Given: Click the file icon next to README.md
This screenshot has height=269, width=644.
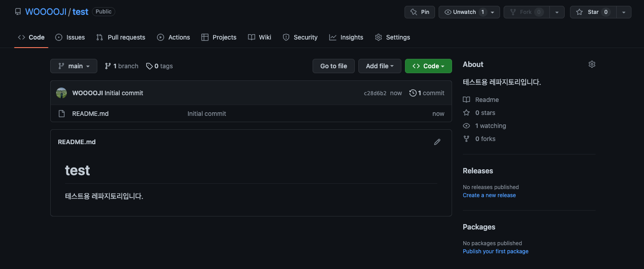Looking at the screenshot, I should 62,114.
